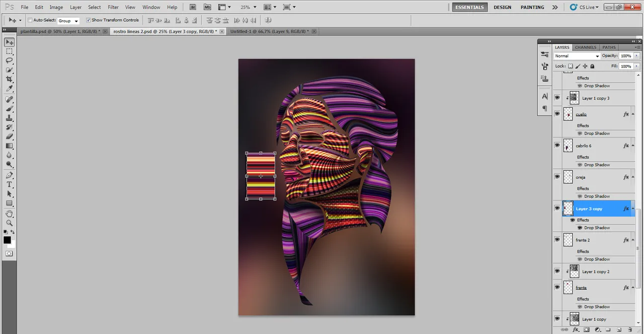
Task: Click the foreground color swatch
Action: [7, 240]
